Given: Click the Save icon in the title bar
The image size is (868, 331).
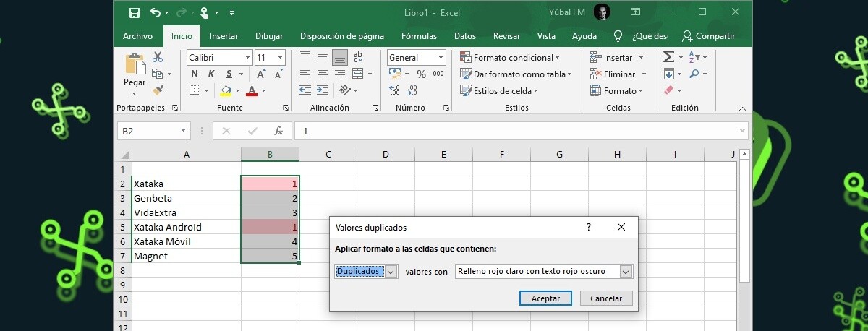Looking at the screenshot, I should tap(135, 12).
